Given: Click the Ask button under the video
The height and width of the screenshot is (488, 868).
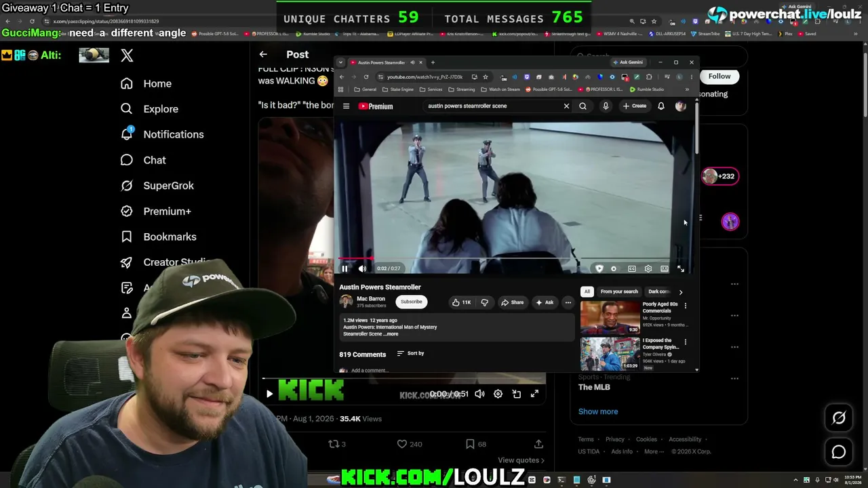Looking at the screenshot, I should coord(545,302).
